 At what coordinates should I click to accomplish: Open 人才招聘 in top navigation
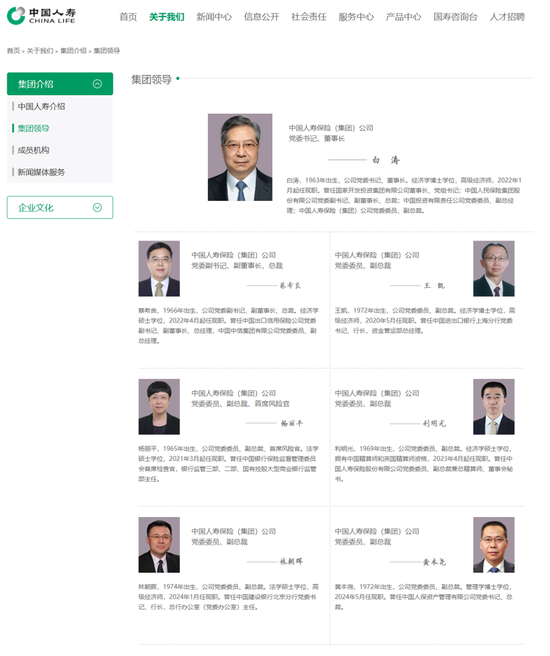(x=507, y=17)
